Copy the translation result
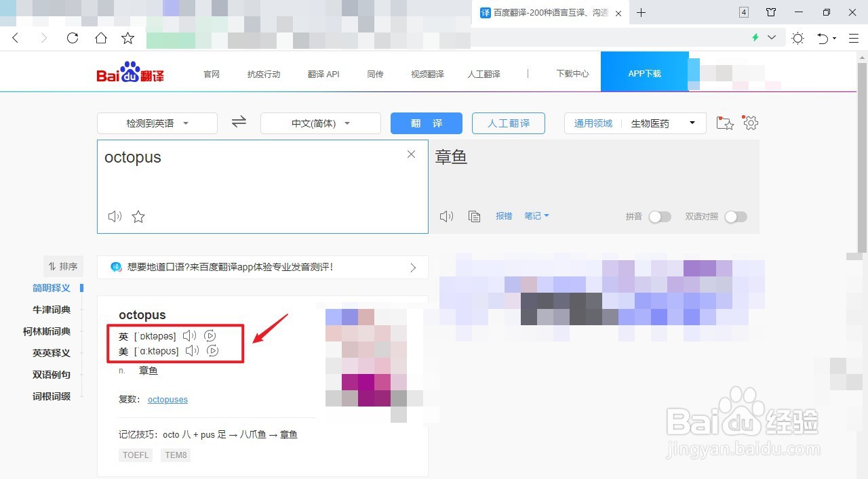This screenshot has height=479, width=868. tap(475, 216)
